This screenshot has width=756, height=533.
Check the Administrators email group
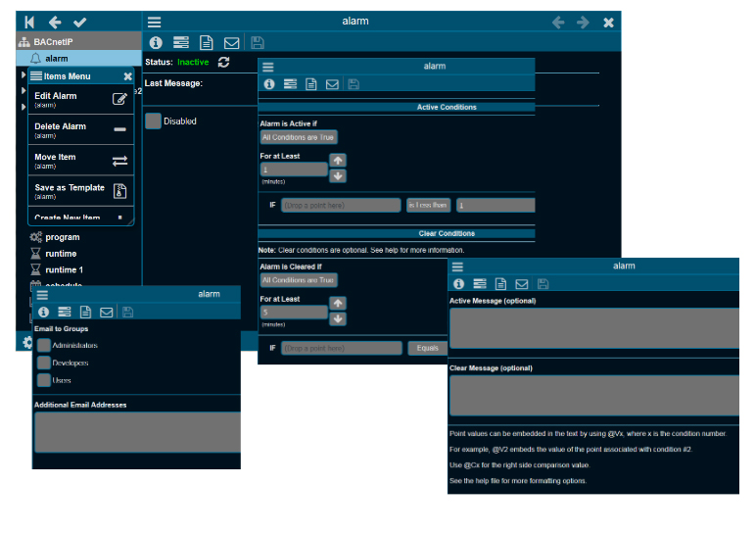(x=44, y=345)
